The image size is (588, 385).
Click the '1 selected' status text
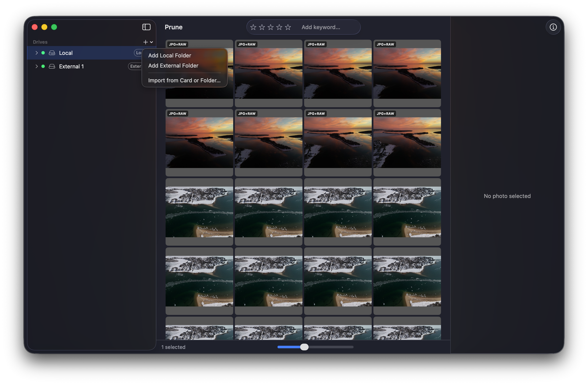[173, 347]
